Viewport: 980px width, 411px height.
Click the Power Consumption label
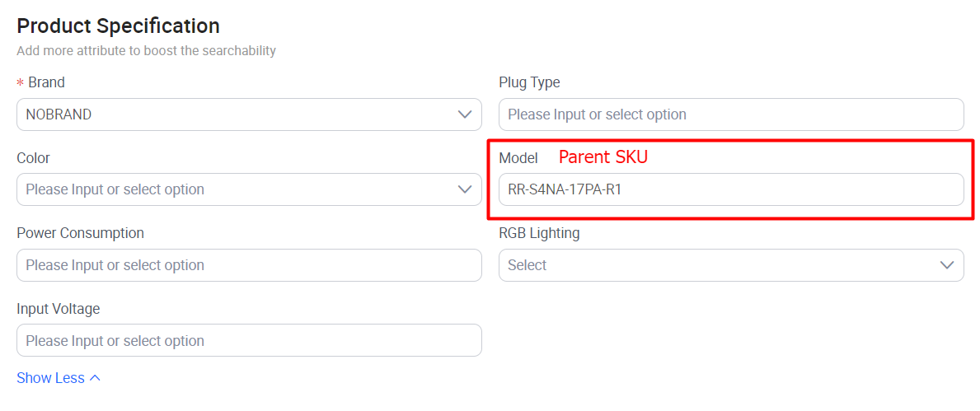click(80, 233)
